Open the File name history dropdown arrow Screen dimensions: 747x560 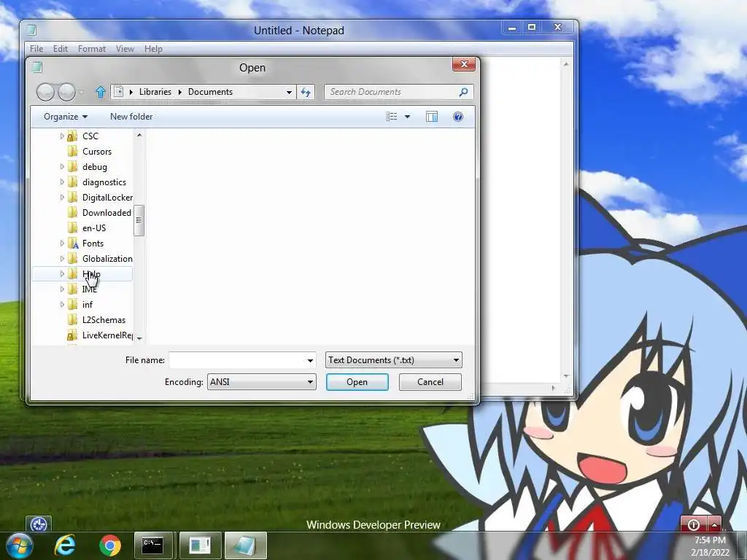[310, 360]
